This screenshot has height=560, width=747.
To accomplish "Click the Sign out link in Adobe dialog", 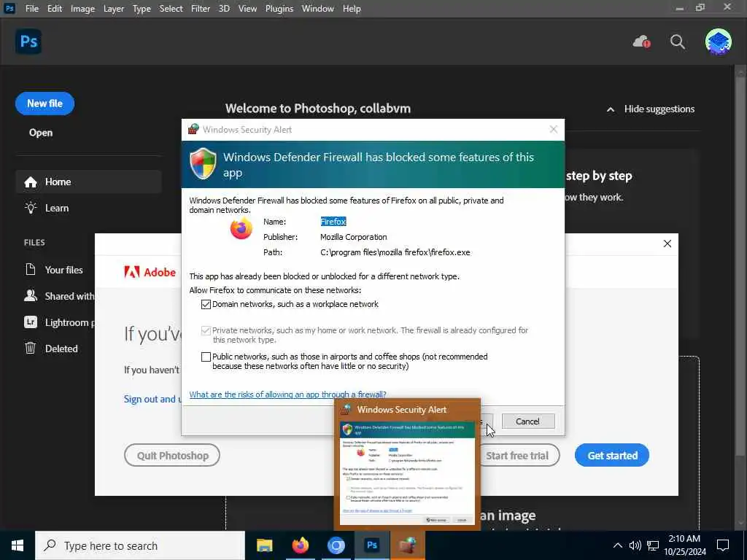I will click(x=152, y=399).
